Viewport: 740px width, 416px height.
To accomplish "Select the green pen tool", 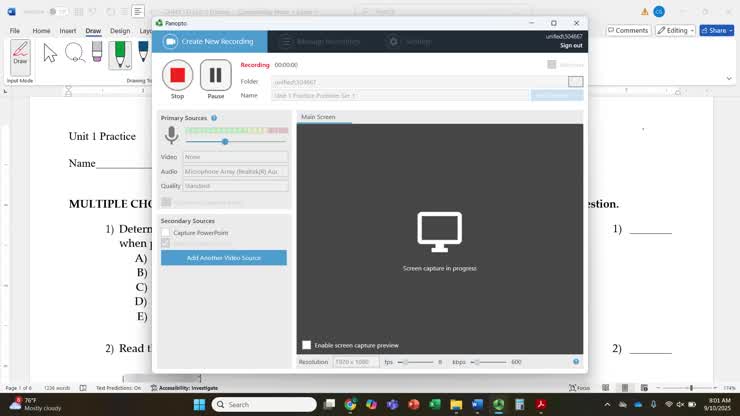I will click(x=120, y=53).
